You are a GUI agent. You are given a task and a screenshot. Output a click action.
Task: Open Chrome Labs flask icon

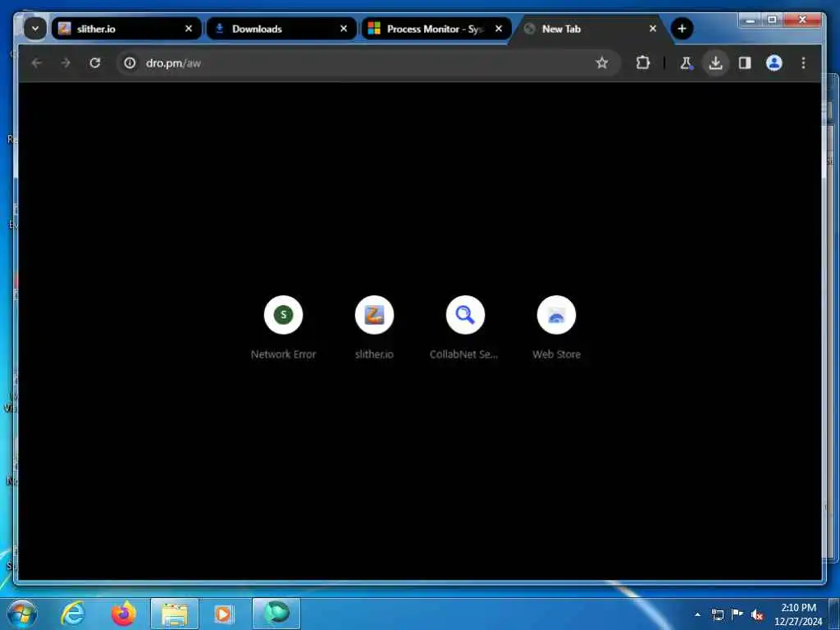coord(686,63)
